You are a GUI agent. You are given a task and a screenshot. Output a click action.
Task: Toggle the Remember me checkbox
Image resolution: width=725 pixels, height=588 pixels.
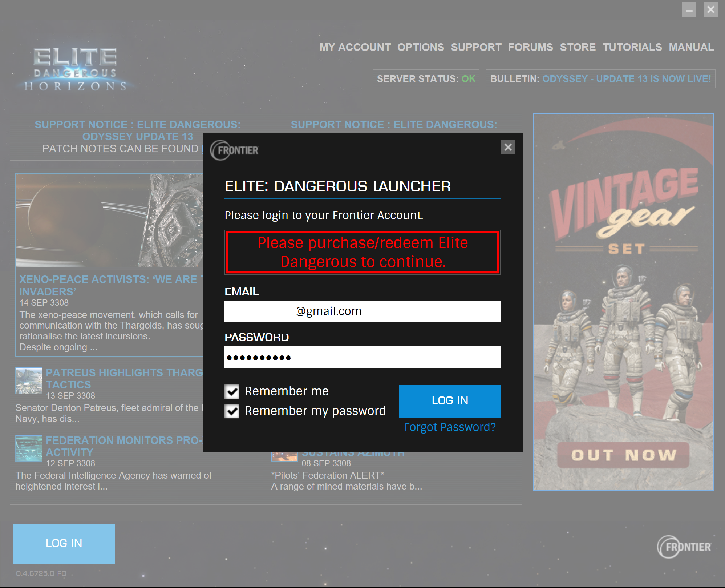[x=232, y=391]
